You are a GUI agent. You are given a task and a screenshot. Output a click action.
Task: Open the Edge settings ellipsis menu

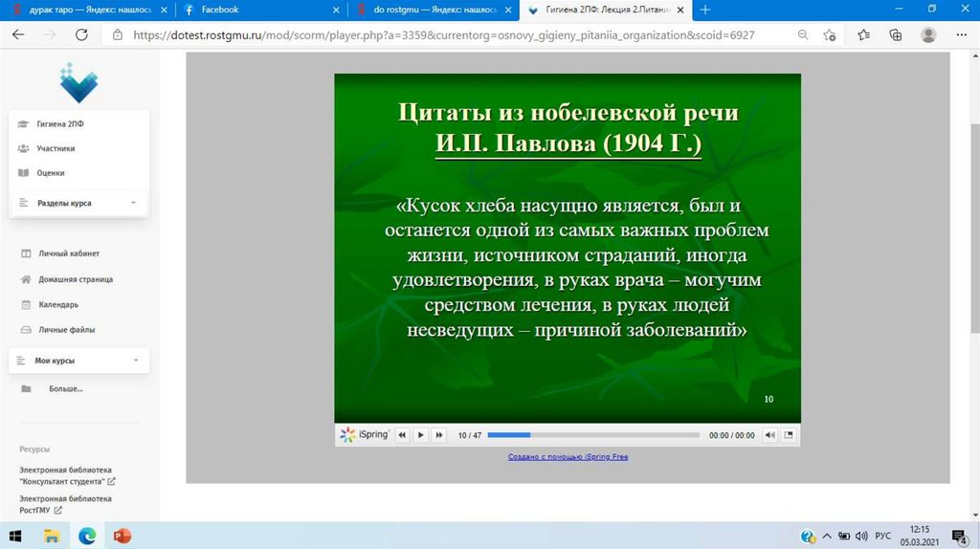(x=960, y=34)
